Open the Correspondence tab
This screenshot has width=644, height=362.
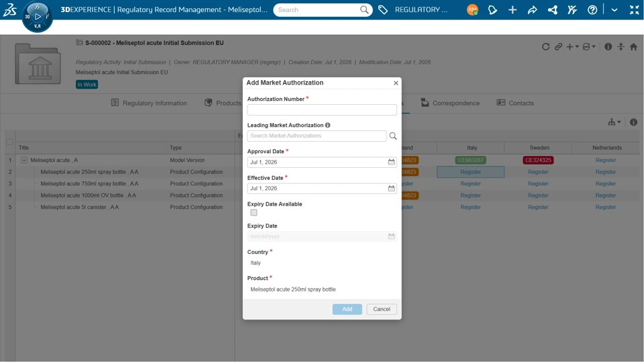point(450,103)
